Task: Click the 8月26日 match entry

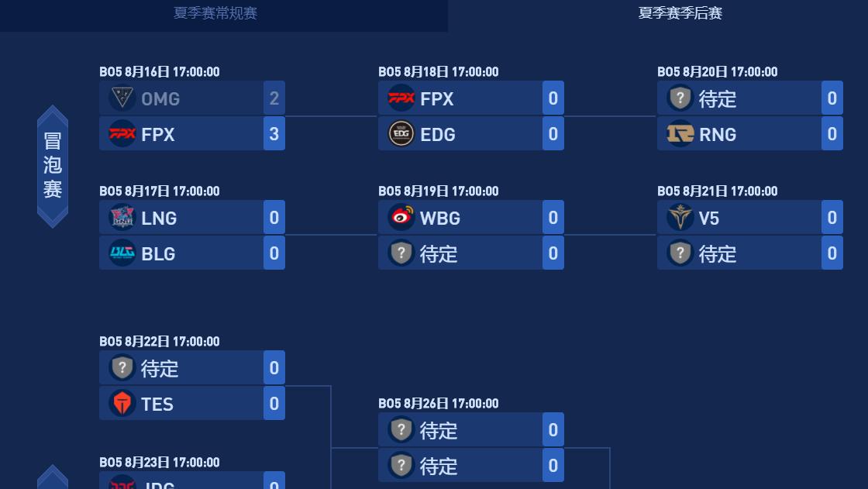Action: pos(470,448)
